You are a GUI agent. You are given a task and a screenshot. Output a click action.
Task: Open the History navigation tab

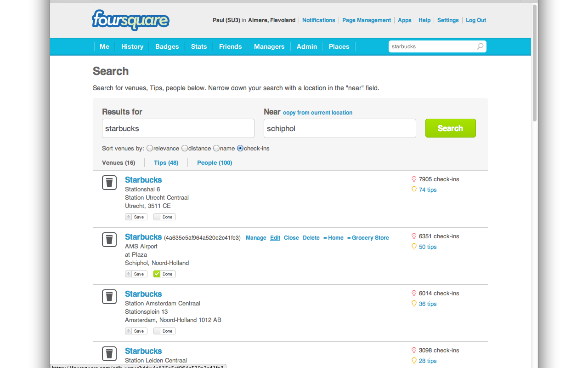click(132, 46)
